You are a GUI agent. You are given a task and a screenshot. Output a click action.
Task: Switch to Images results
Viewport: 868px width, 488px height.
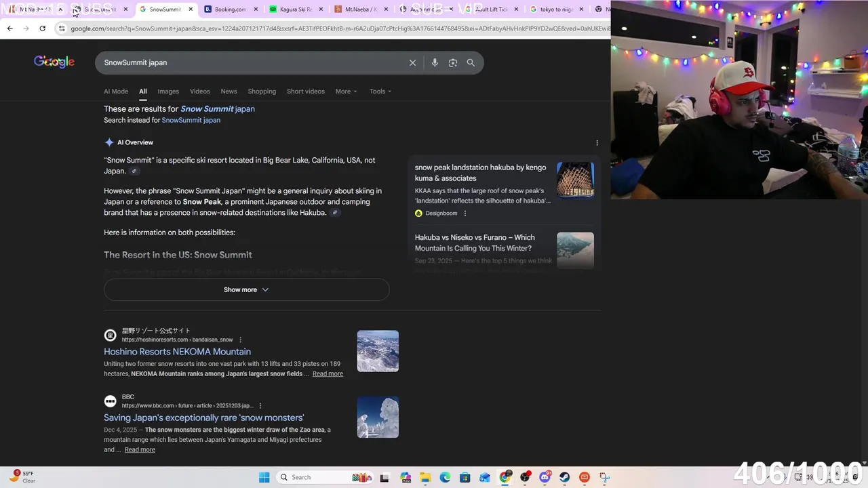pyautogui.click(x=168, y=91)
